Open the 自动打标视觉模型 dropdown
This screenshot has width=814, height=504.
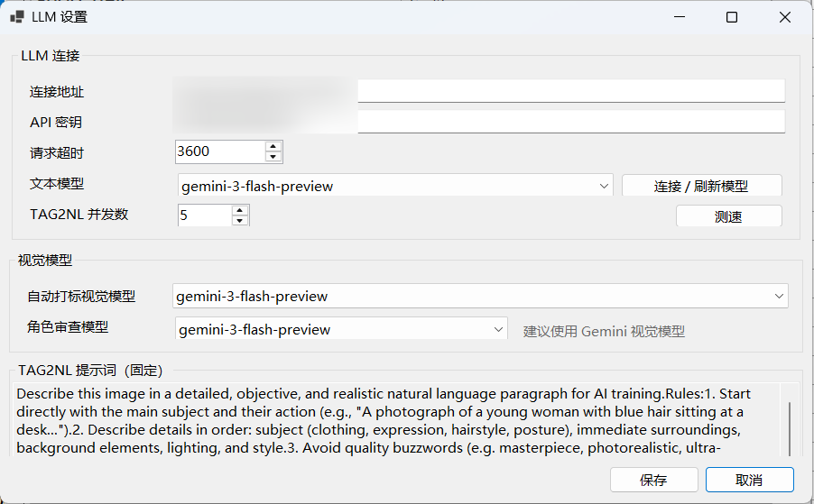(x=480, y=296)
